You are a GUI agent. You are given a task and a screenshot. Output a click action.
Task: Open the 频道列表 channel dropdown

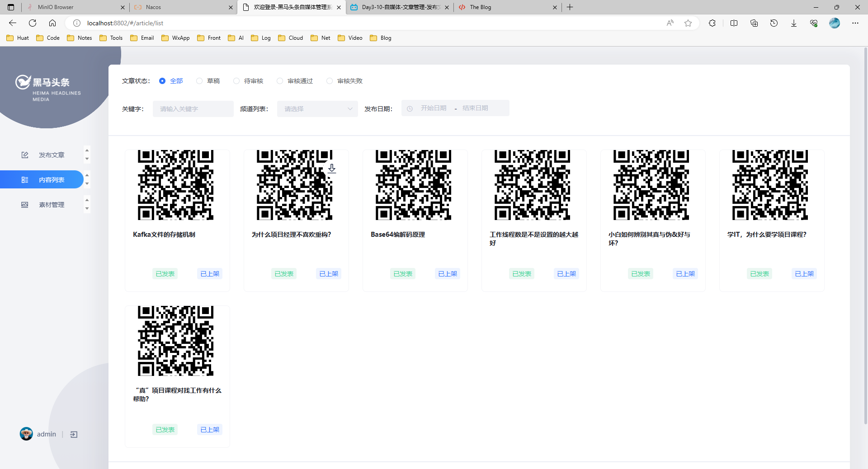317,109
